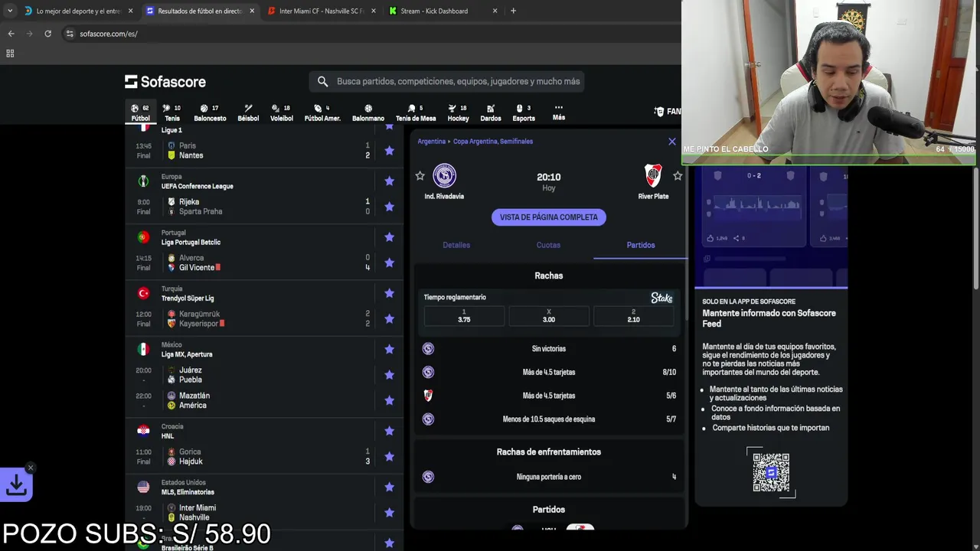980x551 pixels.
Task: Switch to the Detalles tab
Action: point(456,245)
